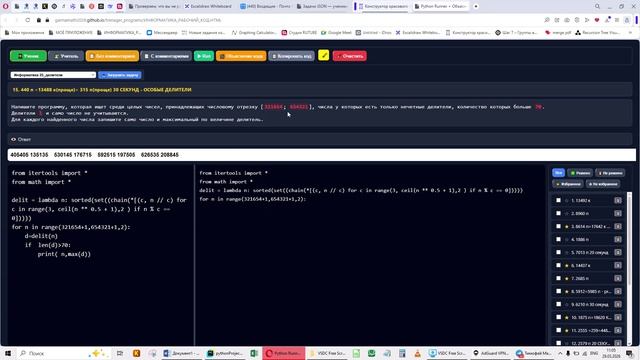
Task: Click the tab search magnifier in the title bar
Action: pyautogui.click(x=597, y=6)
